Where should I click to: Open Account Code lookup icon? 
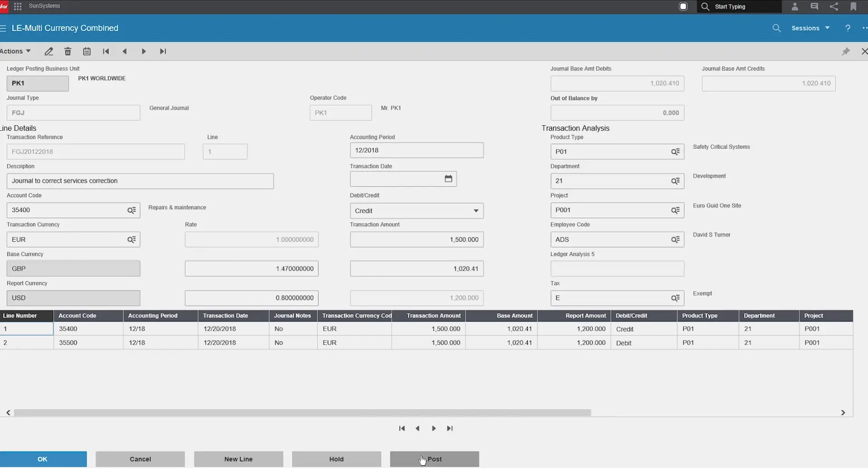[x=132, y=210]
